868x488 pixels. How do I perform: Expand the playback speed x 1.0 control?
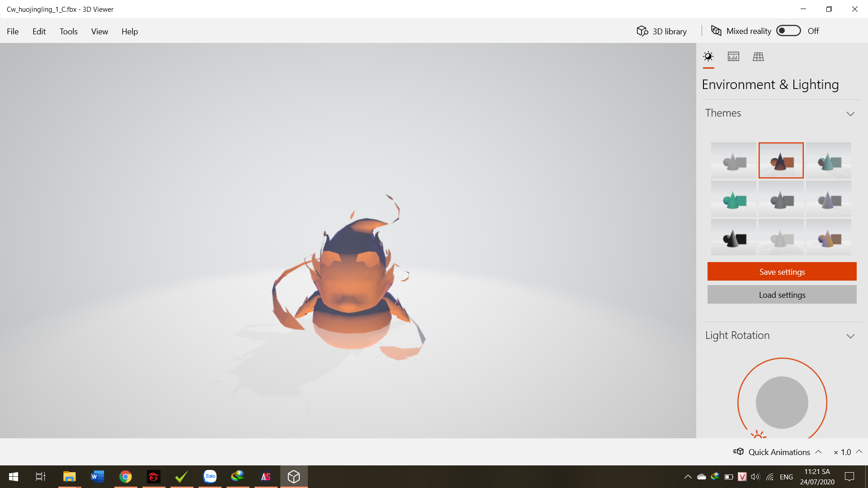859,451
